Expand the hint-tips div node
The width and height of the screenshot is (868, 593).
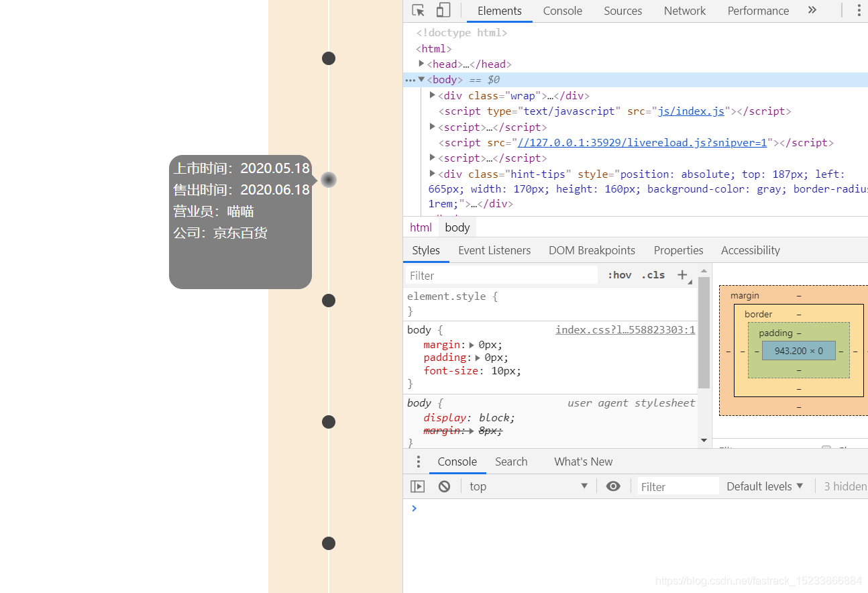pyautogui.click(x=432, y=174)
